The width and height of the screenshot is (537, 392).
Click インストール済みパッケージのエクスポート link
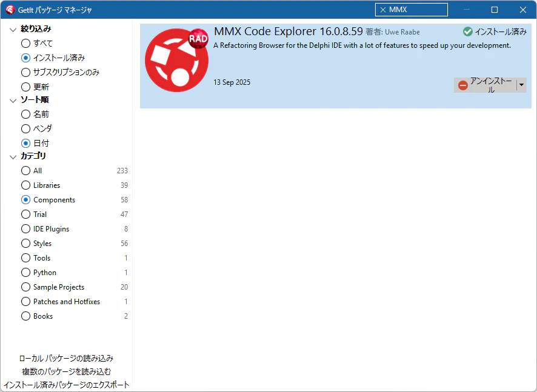pyautogui.click(x=67, y=385)
